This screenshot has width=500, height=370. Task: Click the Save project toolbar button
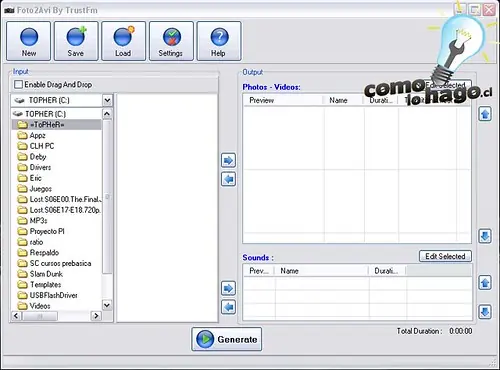pyautogui.click(x=76, y=41)
